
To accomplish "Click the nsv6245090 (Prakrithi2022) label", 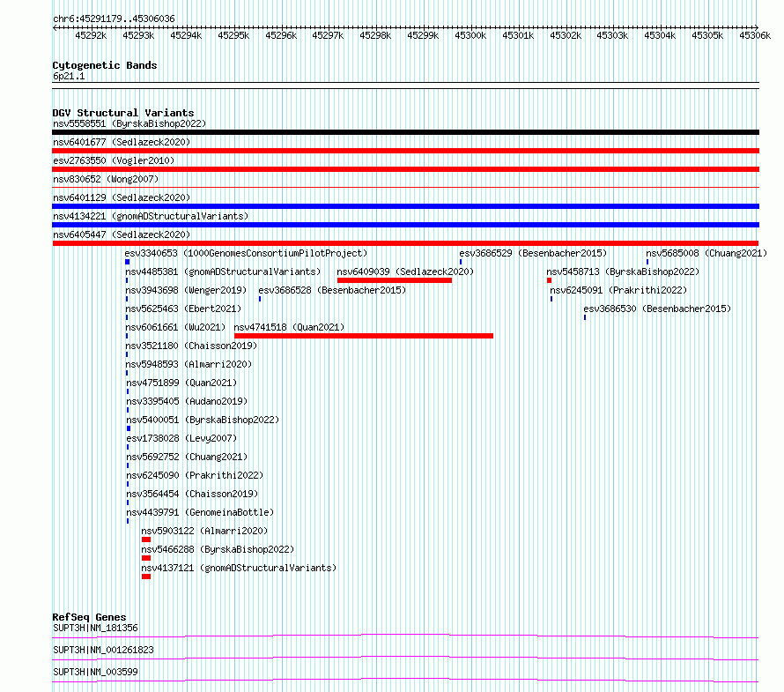I will 195,475.
